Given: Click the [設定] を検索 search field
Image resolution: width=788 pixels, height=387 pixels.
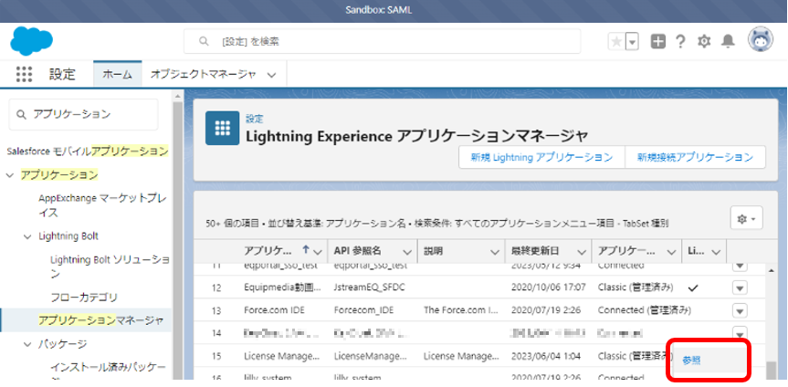Looking at the screenshot, I should tap(382, 42).
